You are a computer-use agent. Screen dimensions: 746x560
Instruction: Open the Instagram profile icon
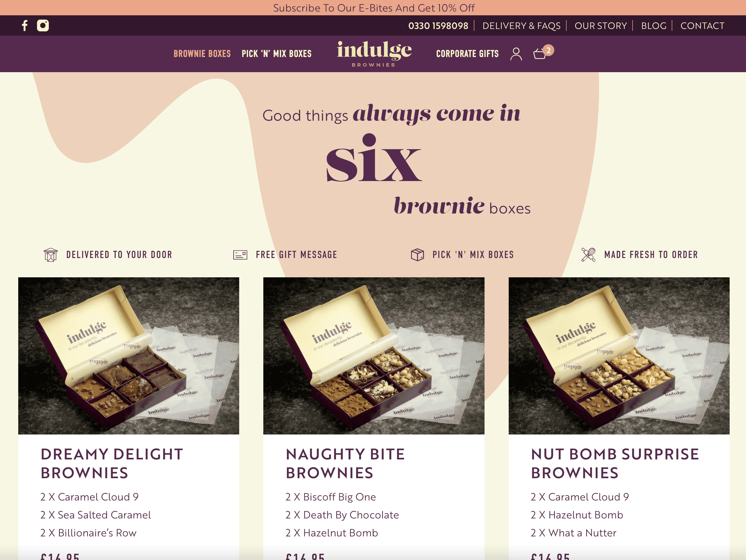(43, 26)
